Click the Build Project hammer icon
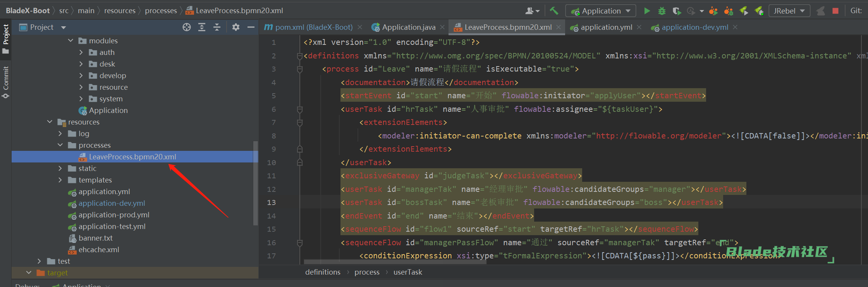Image resolution: width=868 pixels, height=287 pixels. coord(554,11)
